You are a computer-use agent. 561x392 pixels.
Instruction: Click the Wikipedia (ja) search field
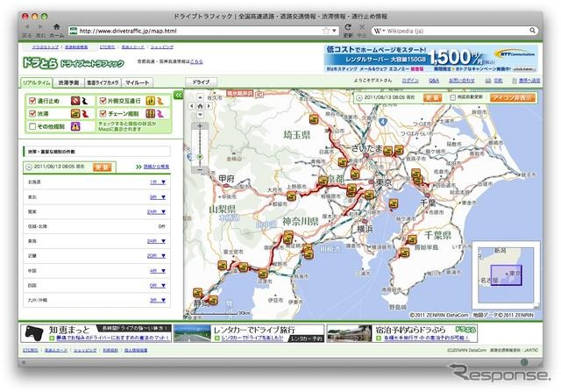pyautogui.click(x=457, y=32)
